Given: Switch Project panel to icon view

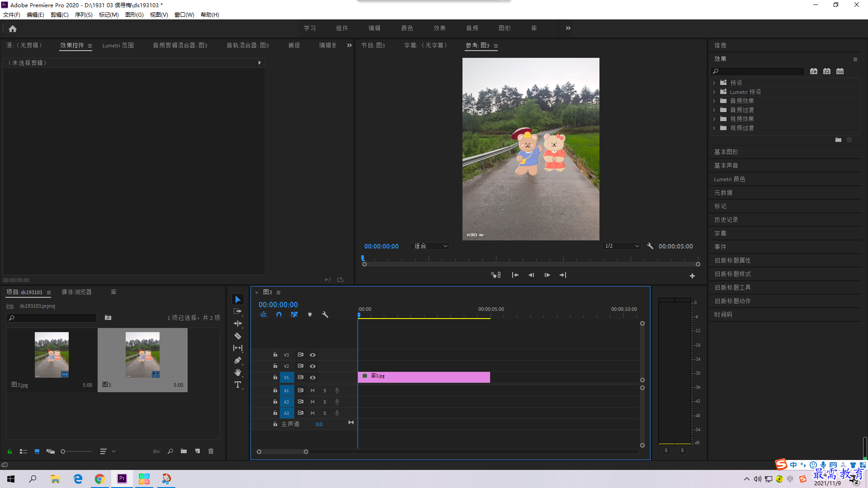Looking at the screenshot, I should [37, 451].
